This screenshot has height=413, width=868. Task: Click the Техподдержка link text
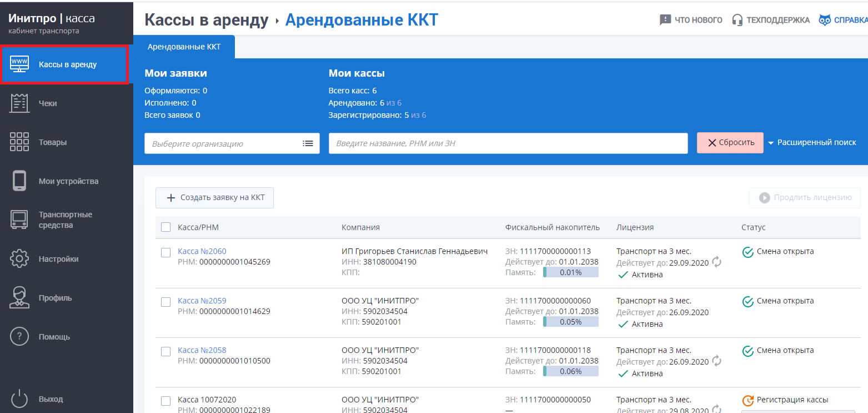778,20
